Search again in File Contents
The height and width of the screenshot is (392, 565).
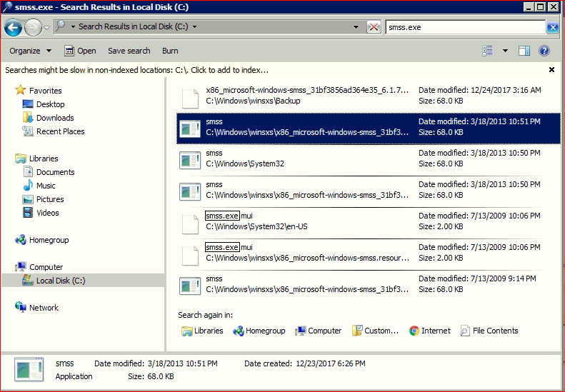point(489,331)
